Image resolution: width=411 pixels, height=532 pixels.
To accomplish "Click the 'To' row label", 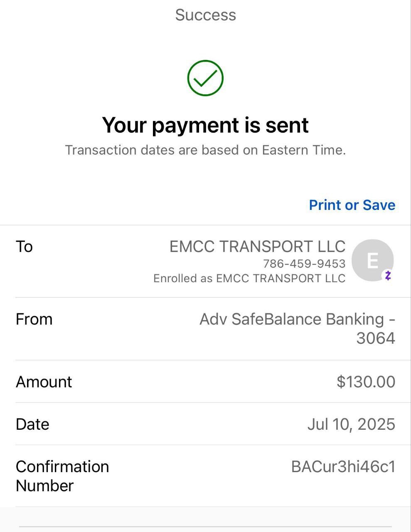I will click(x=24, y=246).
